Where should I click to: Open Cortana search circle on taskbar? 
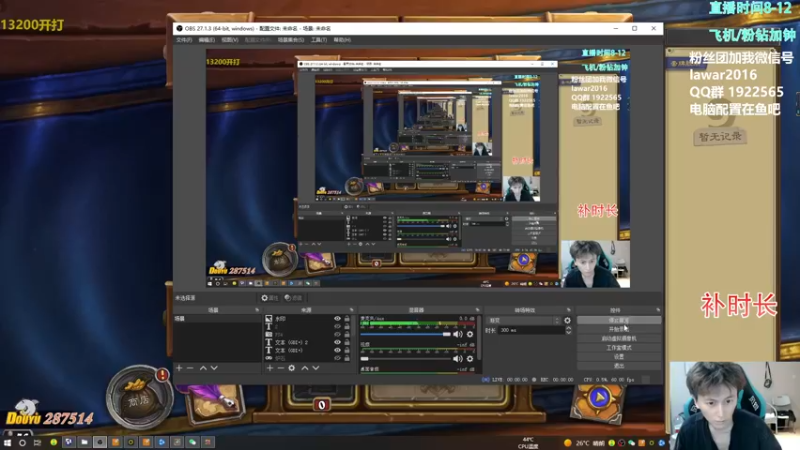coord(22,442)
